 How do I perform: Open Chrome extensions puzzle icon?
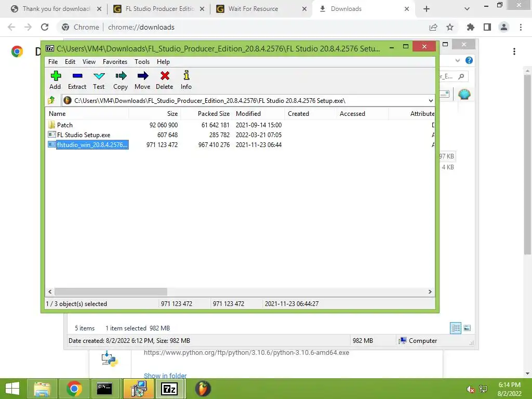click(x=471, y=27)
